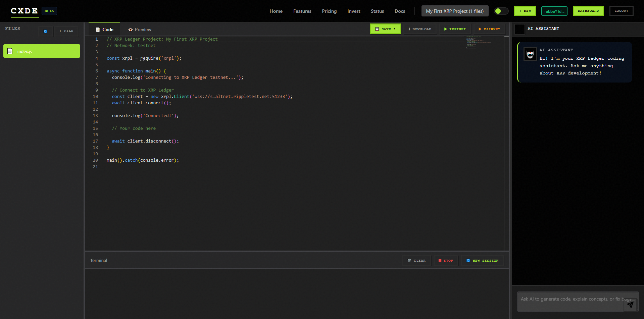Toggle the AI Assistant panel checkbox
The height and width of the screenshot is (319, 644).
[x=520, y=29]
